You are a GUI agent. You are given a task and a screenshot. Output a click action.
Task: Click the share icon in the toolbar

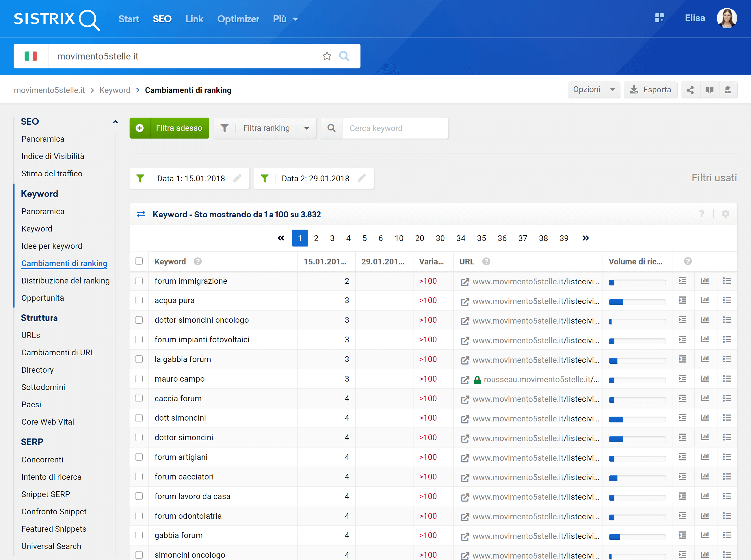[x=690, y=90]
